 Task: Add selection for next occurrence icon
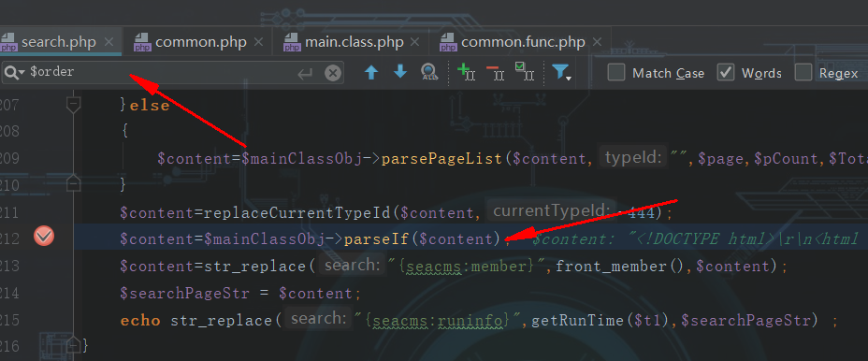466,72
